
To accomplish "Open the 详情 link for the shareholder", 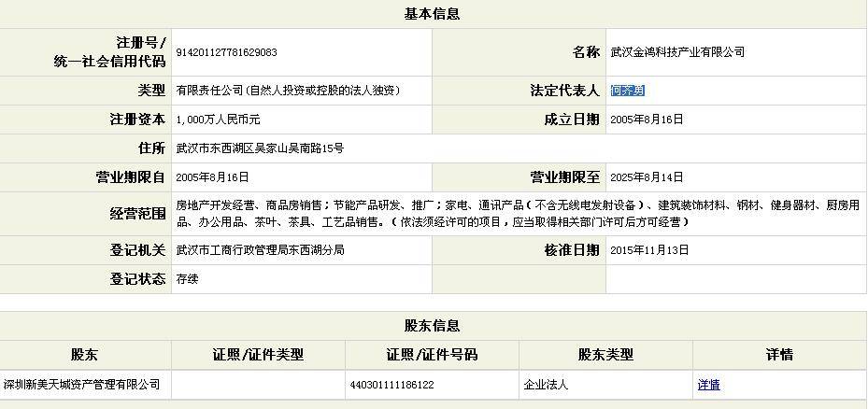I will coord(708,384).
